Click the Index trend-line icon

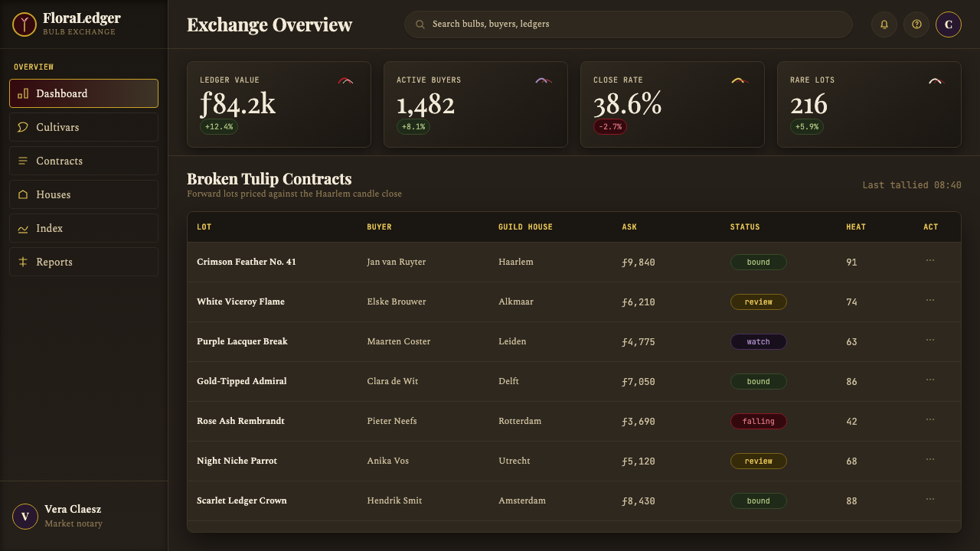coord(23,228)
